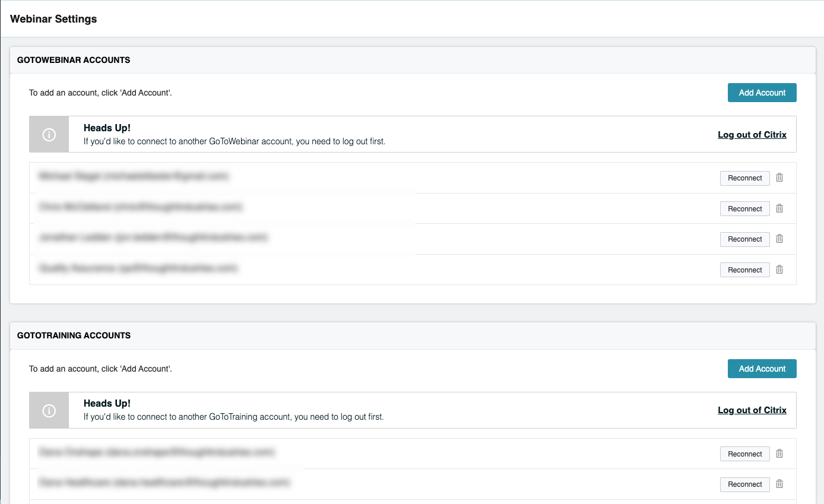
Task: Click Heads Up! heading in GoToTraining banner
Action: [x=107, y=403]
